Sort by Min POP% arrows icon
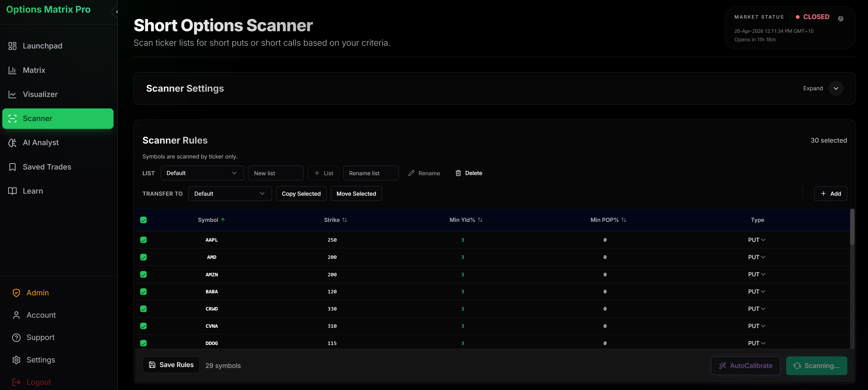The height and width of the screenshot is (390, 868). [x=623, y=220]
